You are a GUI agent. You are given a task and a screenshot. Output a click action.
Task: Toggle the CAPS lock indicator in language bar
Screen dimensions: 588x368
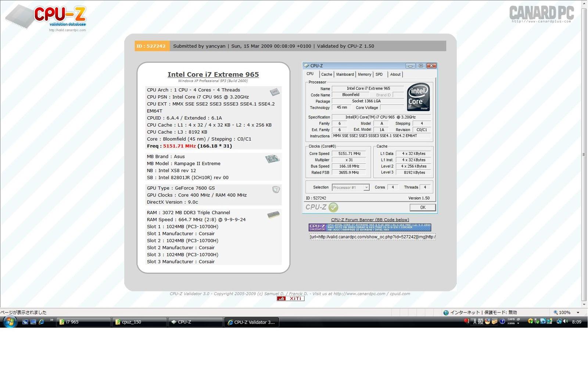[511, 319]
